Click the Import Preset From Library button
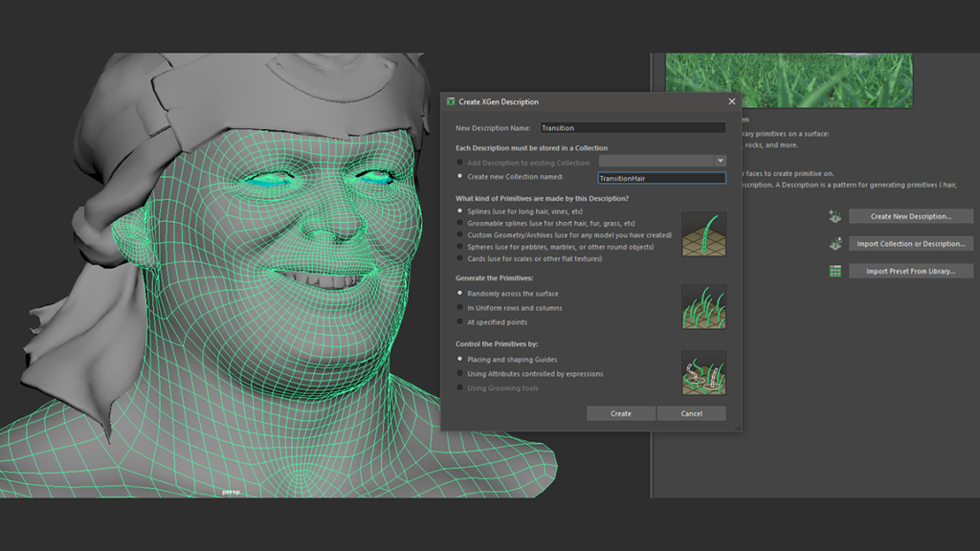980x551 pixels. click(910, 271)
